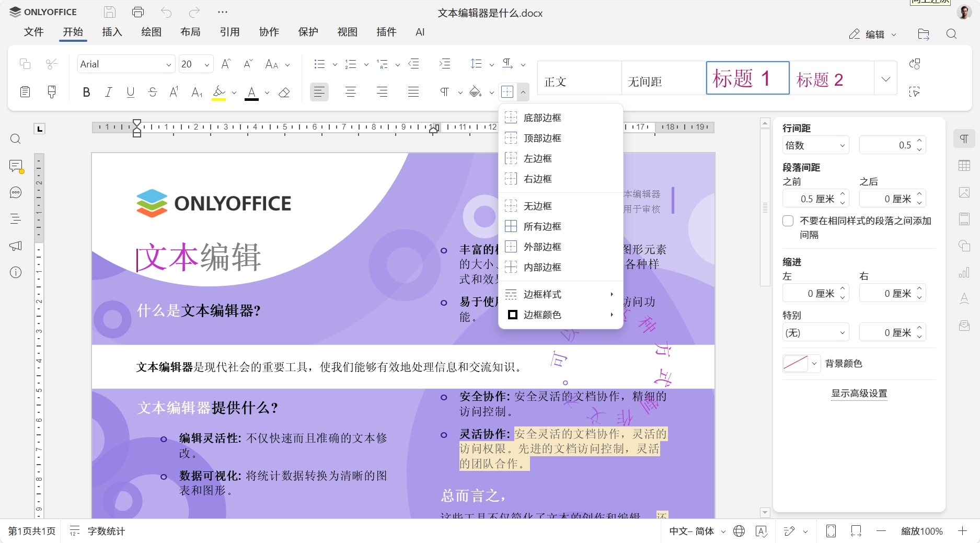
Task: Open table settings in right sidebar
Action: 964,166
